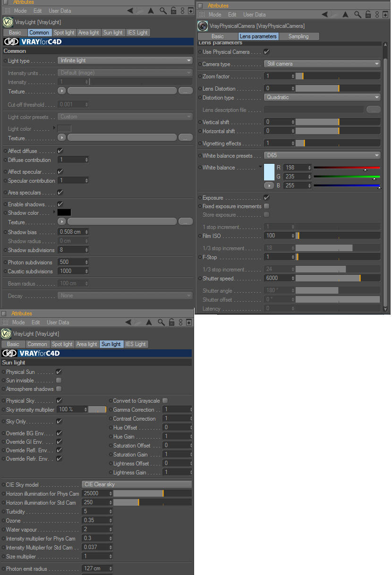Screen dimensions: 392x575
Task: Click Shadow bias stepper arrows
Action: point(86,232)
